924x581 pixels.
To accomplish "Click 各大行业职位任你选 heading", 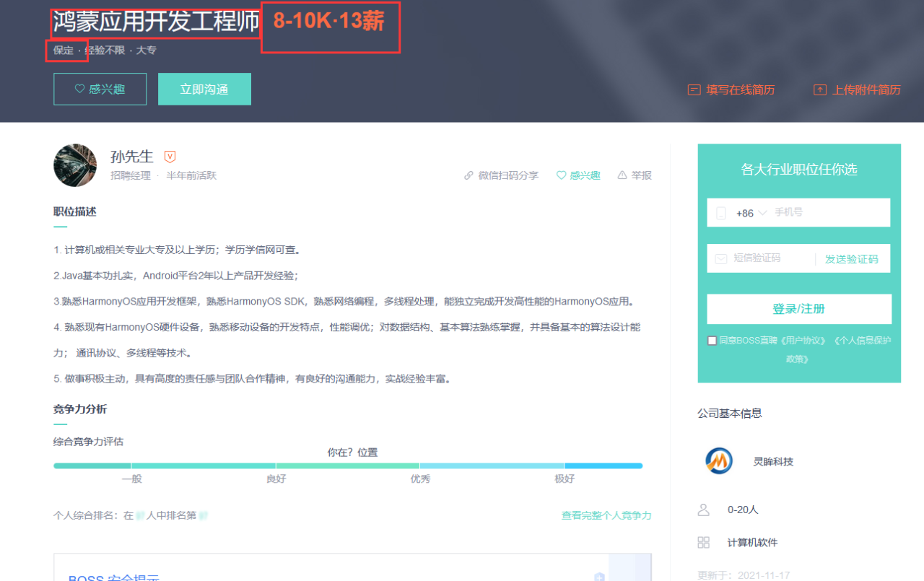I will 799,170.
